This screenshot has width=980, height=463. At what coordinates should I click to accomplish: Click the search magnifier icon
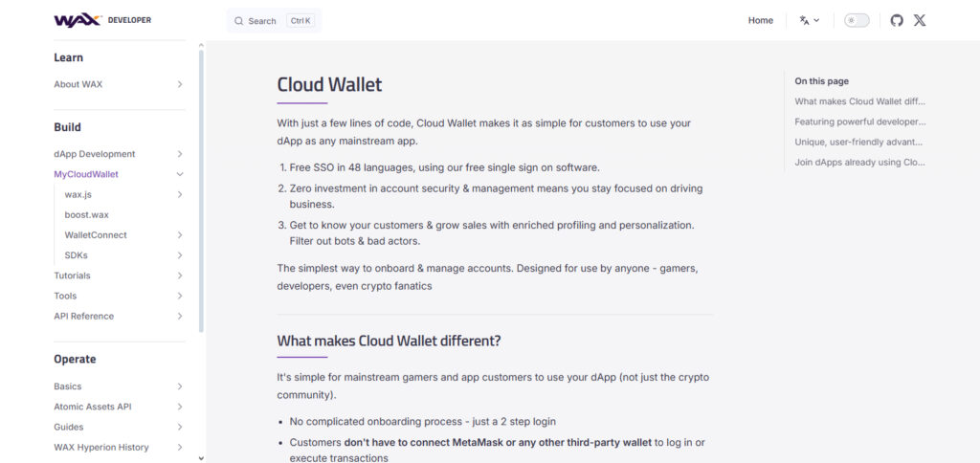(238, 21)
